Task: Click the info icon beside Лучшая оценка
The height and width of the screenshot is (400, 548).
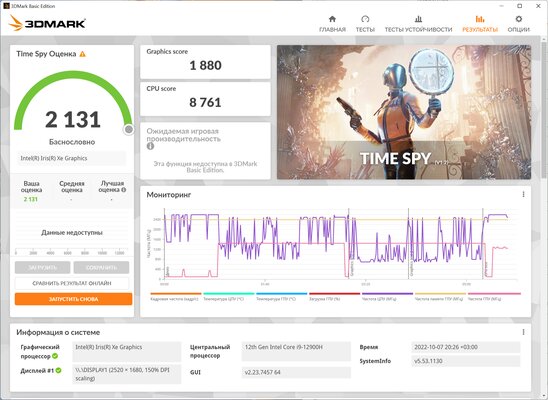Action: click(x=123, y=190)
